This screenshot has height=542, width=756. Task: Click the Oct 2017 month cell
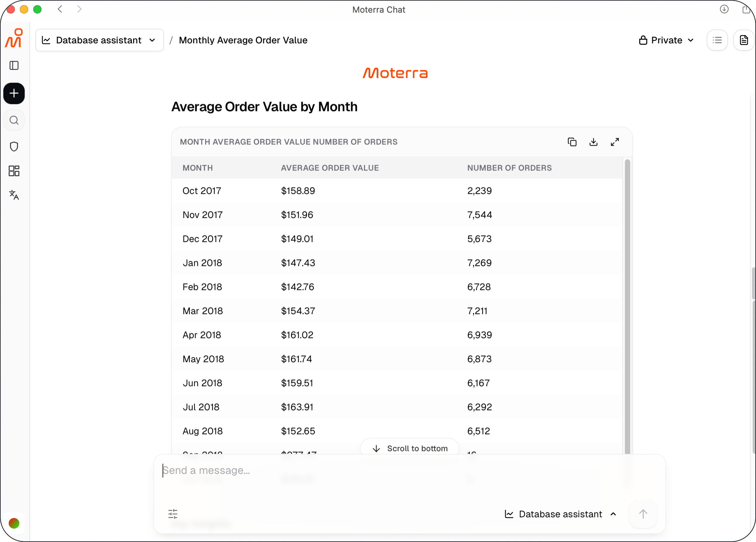point(202,191)
